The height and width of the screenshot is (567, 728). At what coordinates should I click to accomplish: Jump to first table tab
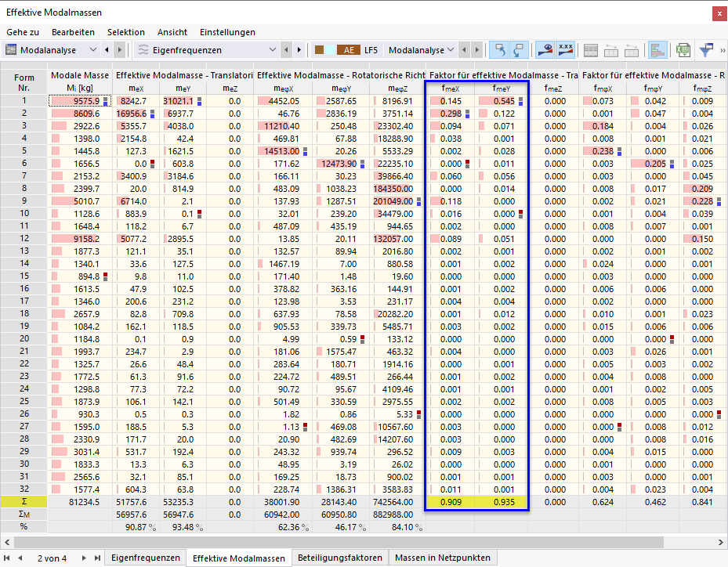point(6,558)
